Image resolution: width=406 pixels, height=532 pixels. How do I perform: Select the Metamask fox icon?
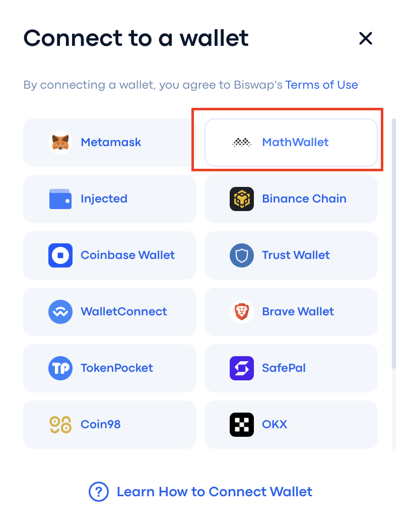coord(60,143)
